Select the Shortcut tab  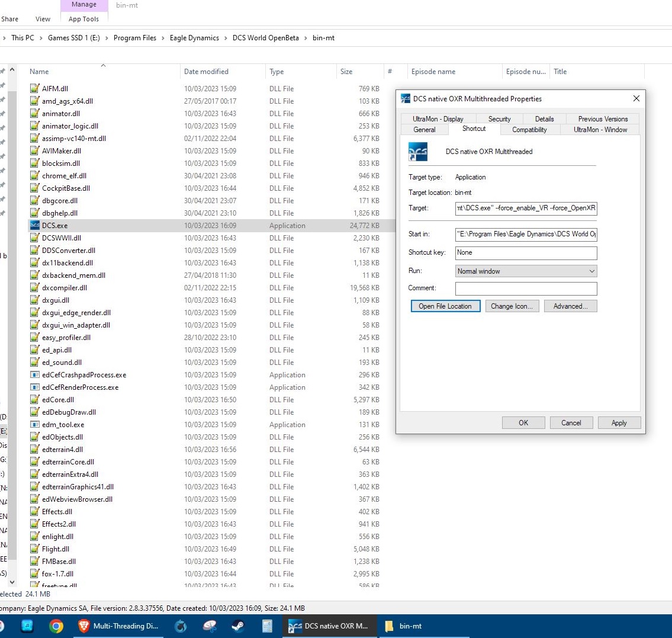[474, 129]
